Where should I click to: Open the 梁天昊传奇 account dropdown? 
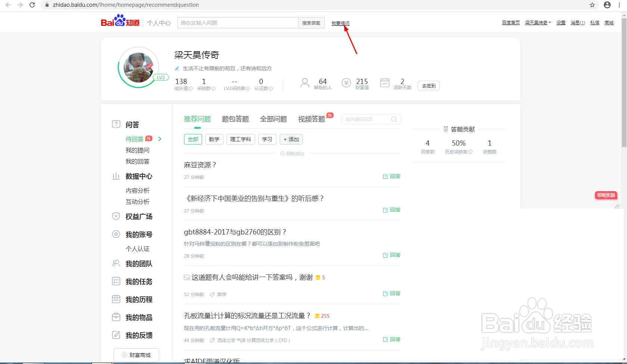(x=537, y=22)
